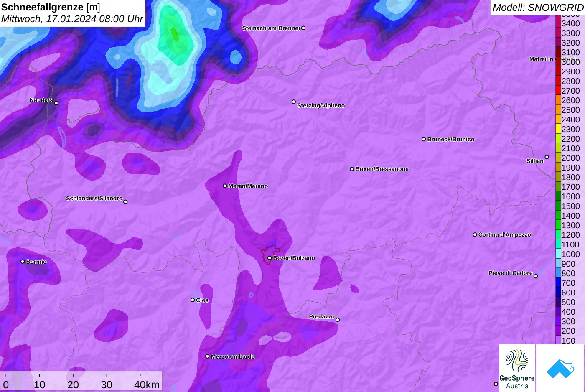Select the 1600 m dark green swatch
The image size is (585, 392).
pos(558,196)
